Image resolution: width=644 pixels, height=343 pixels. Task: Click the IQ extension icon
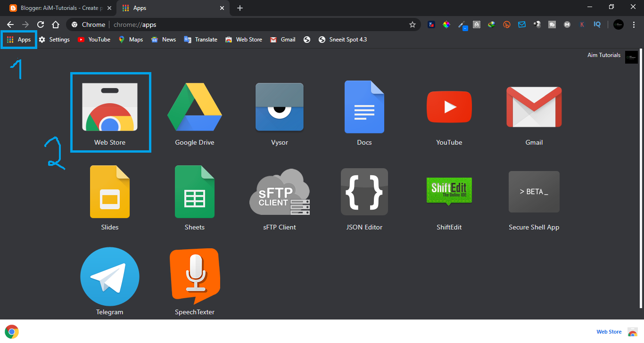tap(597, 24)
